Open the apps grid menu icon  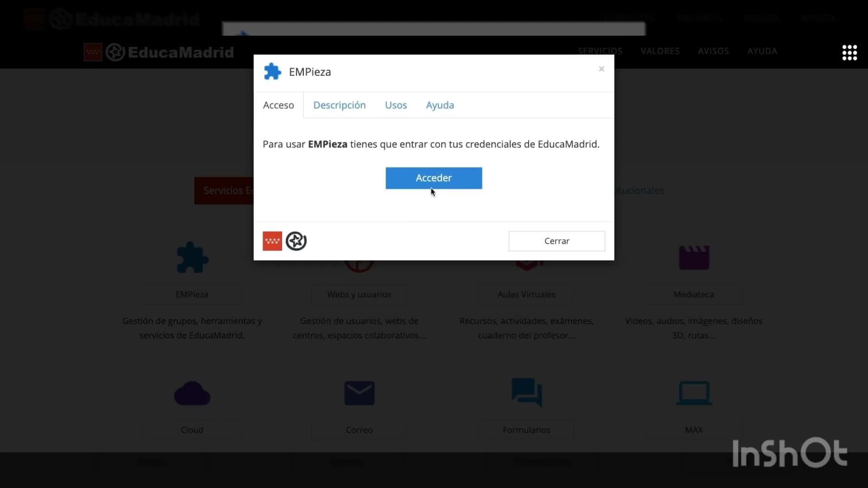(849, 52)
